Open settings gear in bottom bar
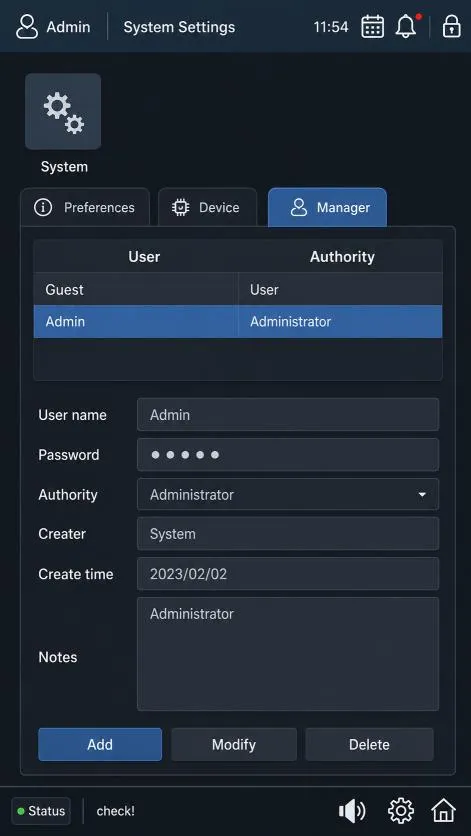The image size is (471, 836). (x=401, y=811)
